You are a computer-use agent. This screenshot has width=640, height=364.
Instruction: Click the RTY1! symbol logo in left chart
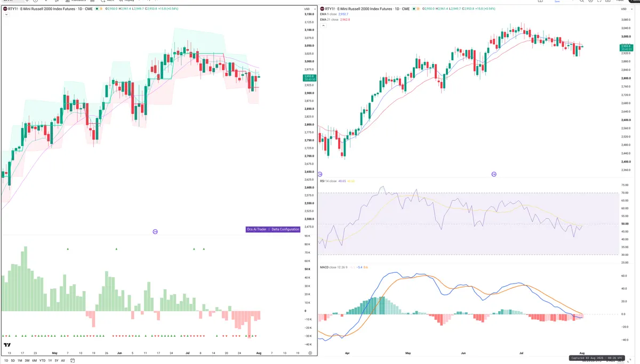click(5, 9)
